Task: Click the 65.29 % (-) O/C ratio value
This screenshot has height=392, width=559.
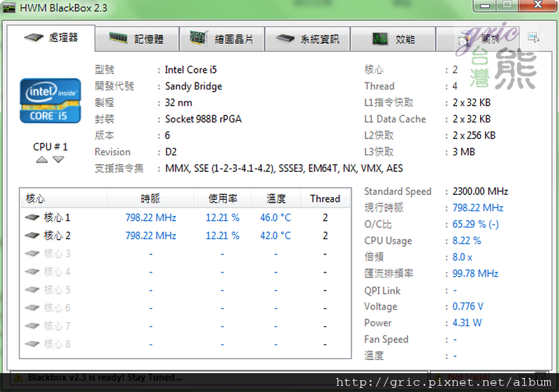Action: pyautogui.click(x=476, y=224)
